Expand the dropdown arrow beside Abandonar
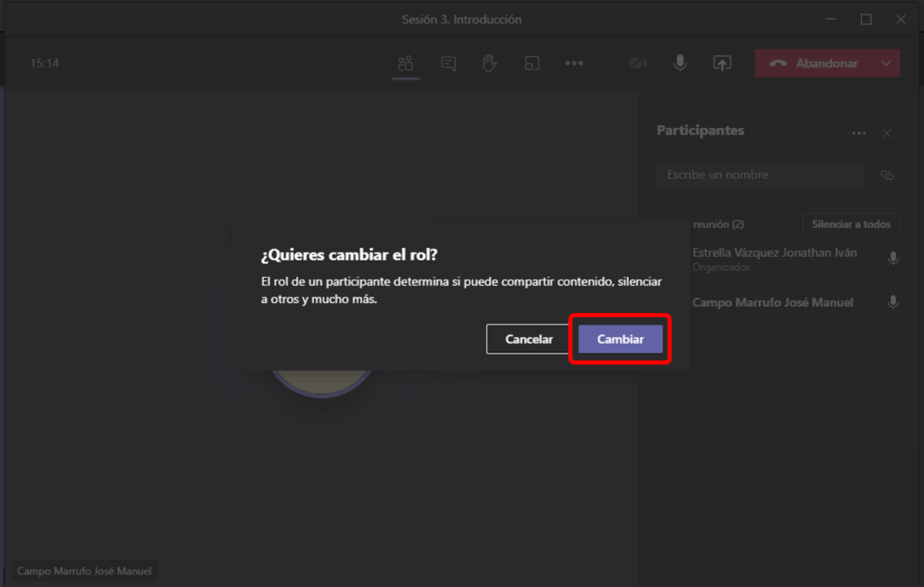 pos(886,63)
